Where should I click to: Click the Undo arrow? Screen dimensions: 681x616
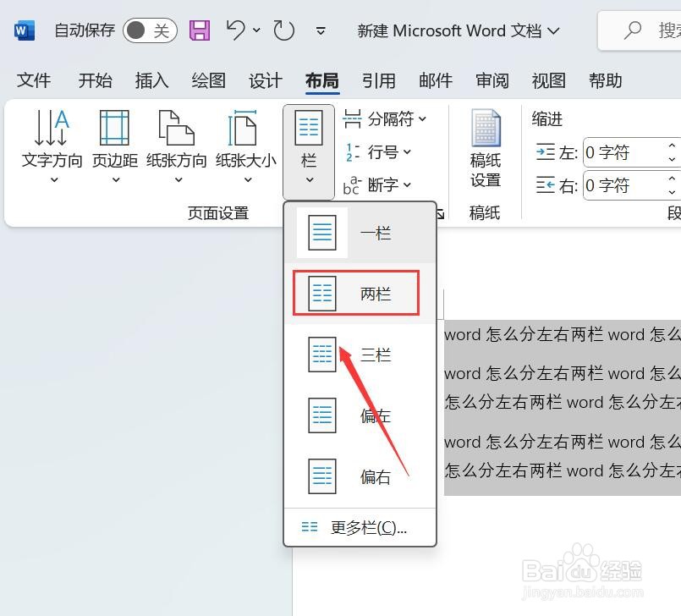point(233,30)
